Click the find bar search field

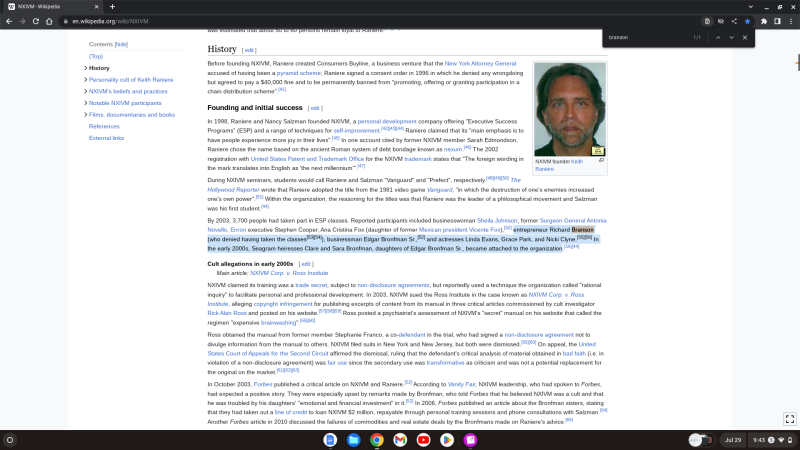[648, 37]
